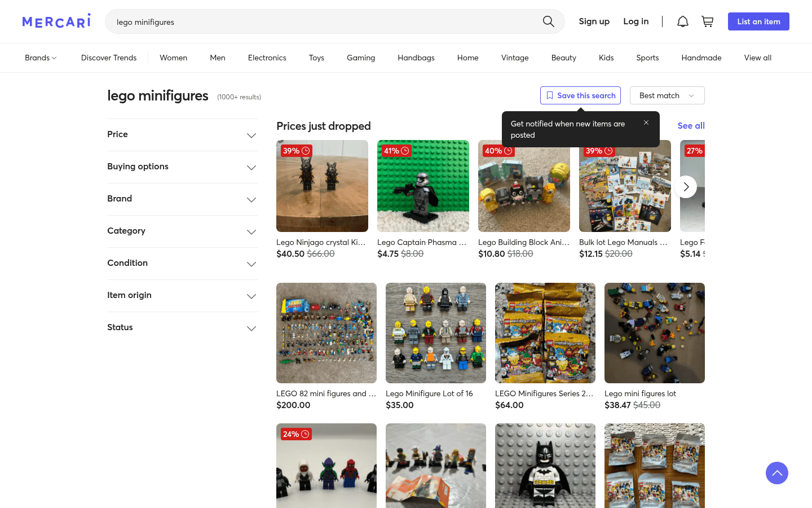Open Lego Minifigure Lot of 16 image
The image size is (812, 508).
[436, 333]
